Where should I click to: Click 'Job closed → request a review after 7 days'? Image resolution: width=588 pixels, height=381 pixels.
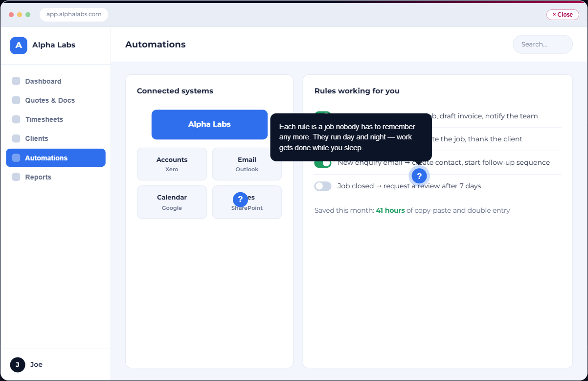(409, 186)
